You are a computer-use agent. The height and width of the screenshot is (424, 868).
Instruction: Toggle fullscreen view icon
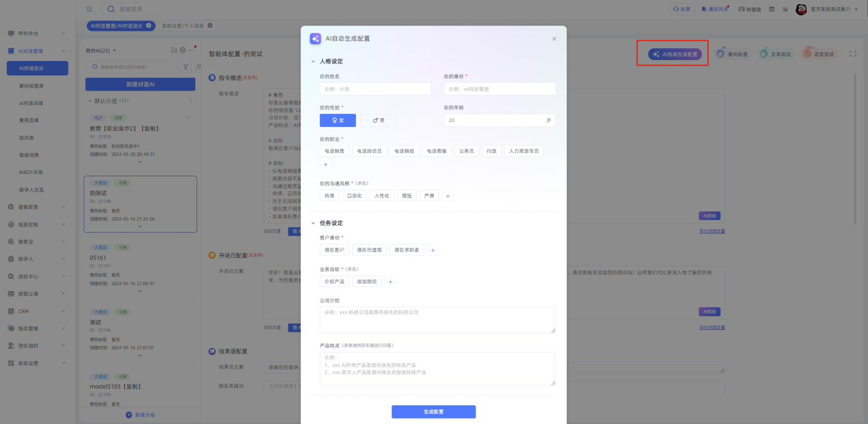pyautogui.click(x=853, y=54)
